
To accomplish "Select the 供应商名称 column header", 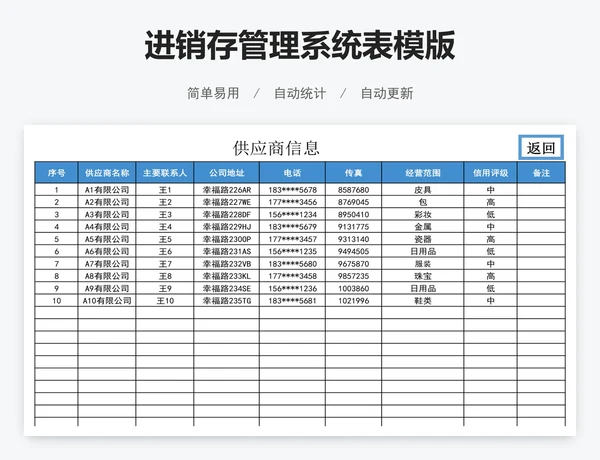I will point(107,173).
